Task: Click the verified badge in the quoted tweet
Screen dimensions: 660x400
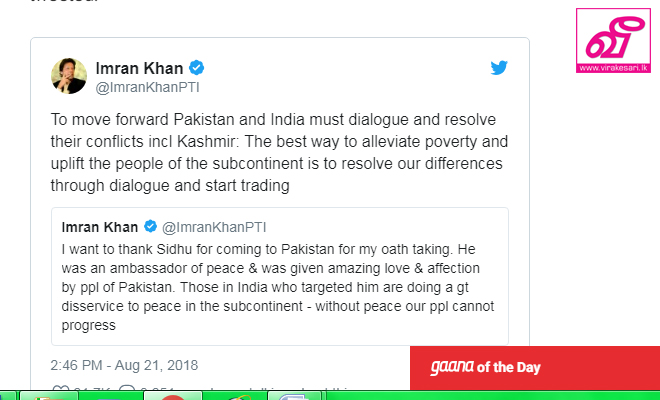Action: click(x=150, y=227)
